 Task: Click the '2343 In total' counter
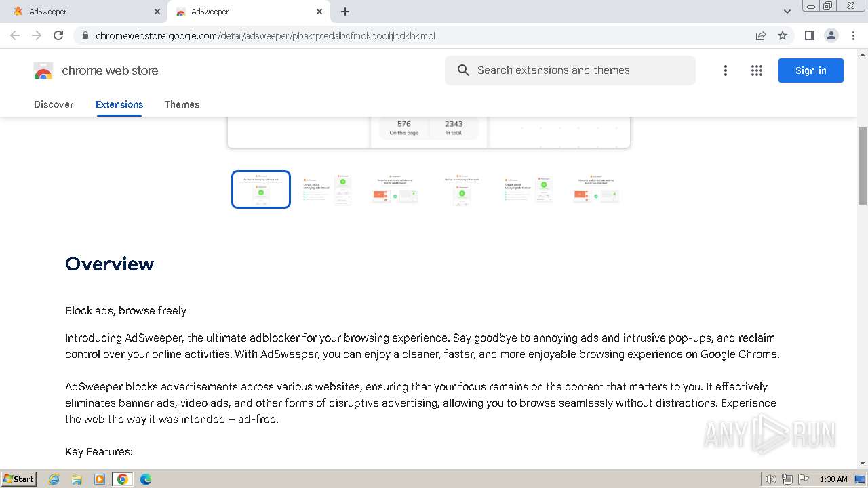[454, 127]
